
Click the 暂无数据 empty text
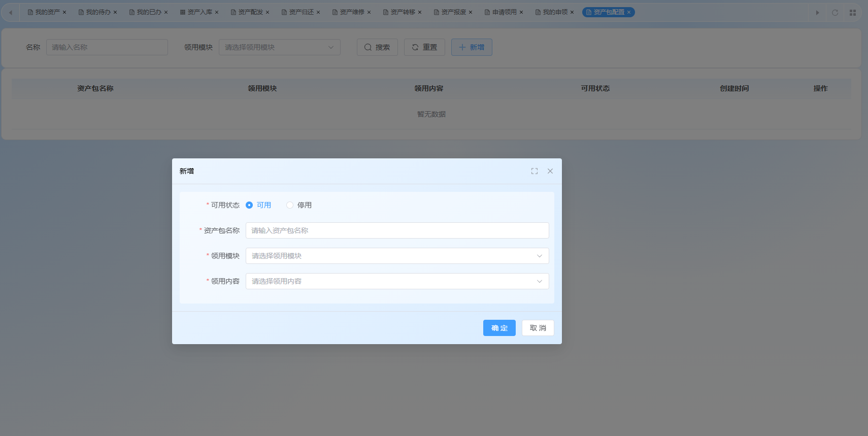(431, 114)
